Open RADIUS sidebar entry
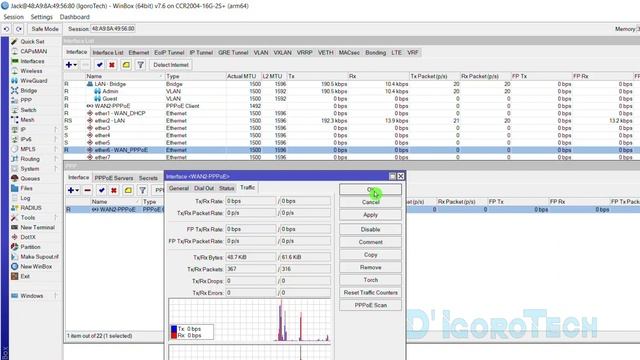This screenshot has height=360, width=640. tap(31, 208)
